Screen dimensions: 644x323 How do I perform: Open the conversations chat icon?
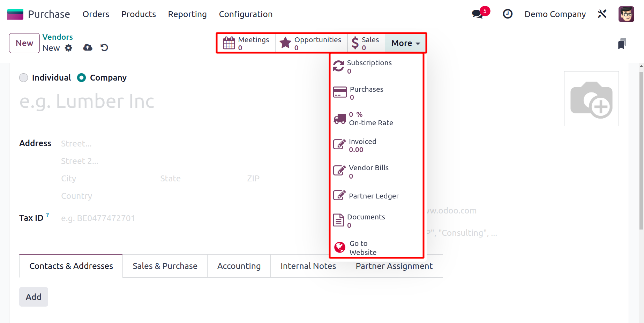477,14
